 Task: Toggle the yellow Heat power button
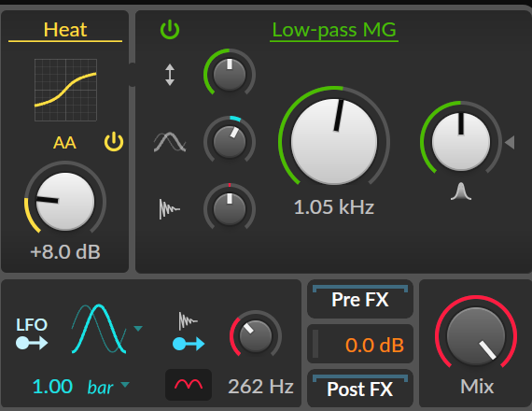(x=114, y=142)
